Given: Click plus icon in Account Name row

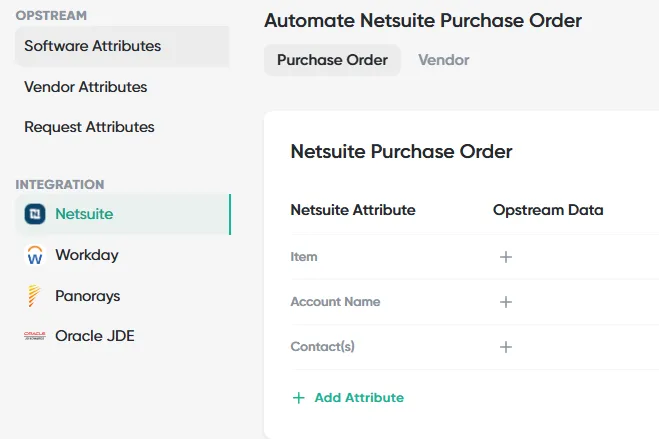Looking at the screenshot, I should [x=506, y=302].
